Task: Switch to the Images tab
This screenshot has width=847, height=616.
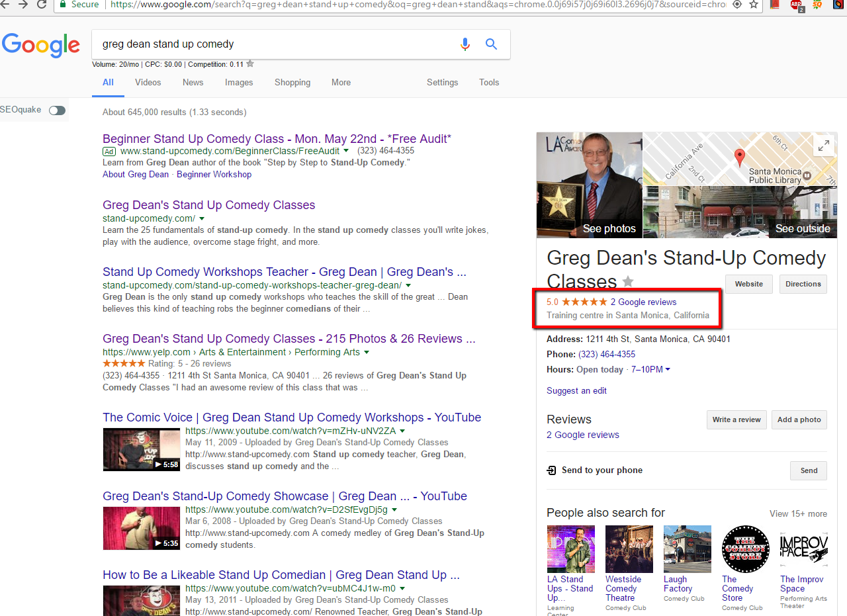Action: tap(239, 82)
